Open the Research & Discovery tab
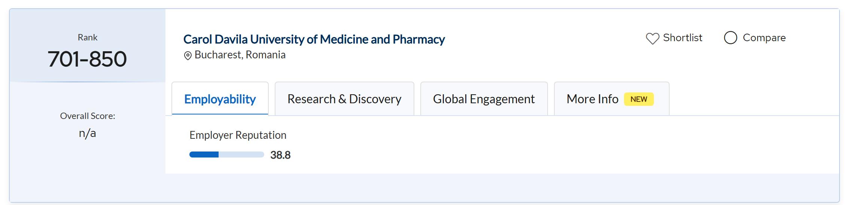Screen dimensions: 868x205 point(344,99)
